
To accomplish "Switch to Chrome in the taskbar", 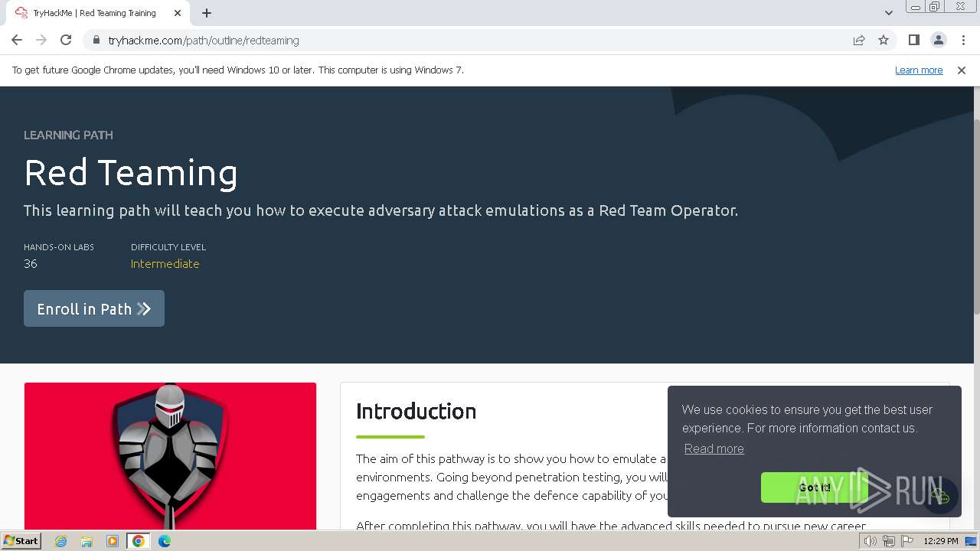I will click(x=139, y=541).
